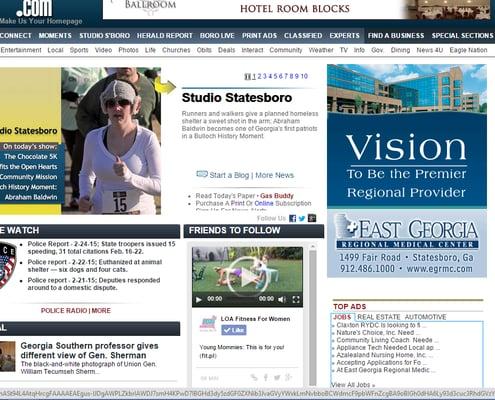Jump to slide 10 in the pager

(304, 76)
